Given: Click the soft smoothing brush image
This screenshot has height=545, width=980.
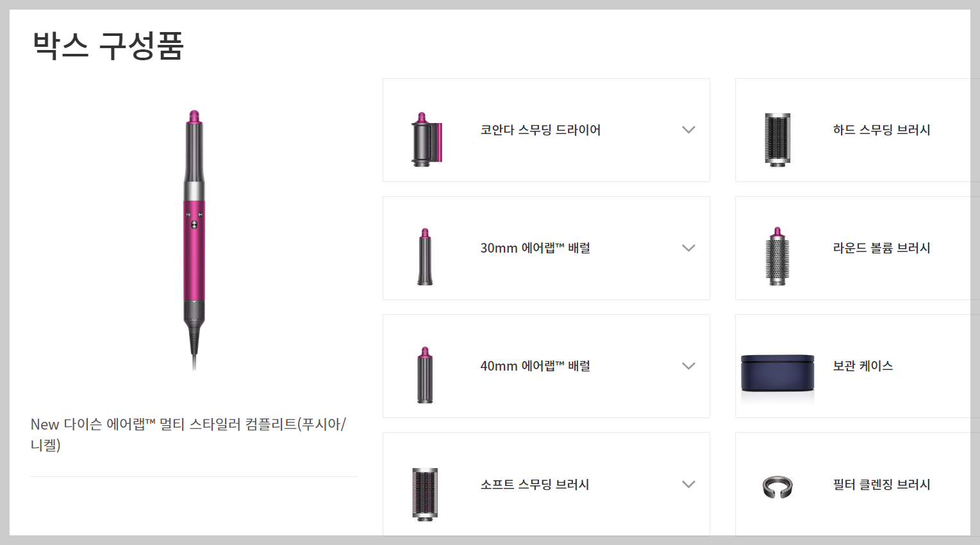Looking at the screenshot, I should tap(425, 493).
